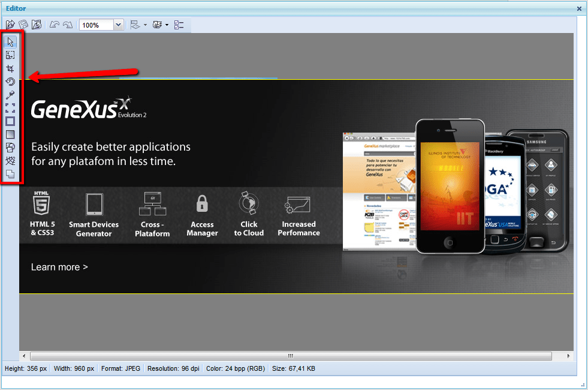Expand the flip image dropdown arrow
The image size is (588, 390).
[x=145, y=25]
